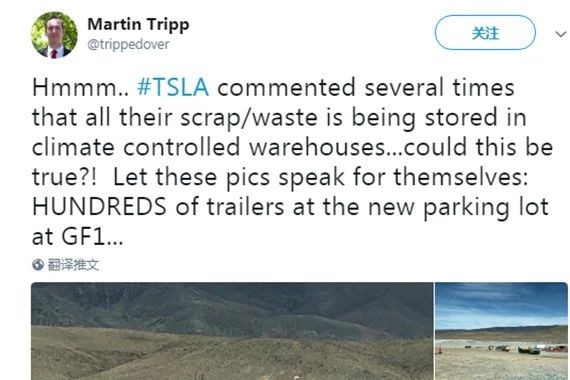The width and height of the screenshot is (570, 380).
Task: Open the #TSLA hashtag
Action: (x=173, y=88)
